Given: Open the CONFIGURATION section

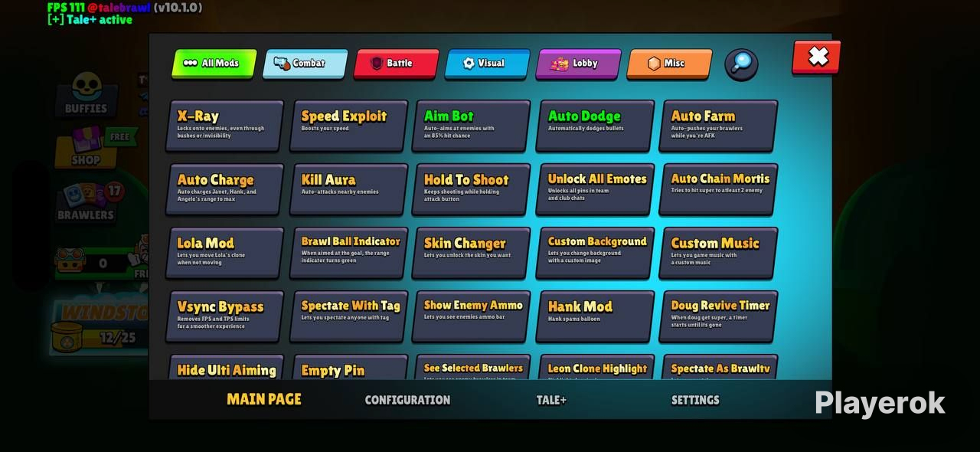Looking at the screenshot, I should 407,400.
